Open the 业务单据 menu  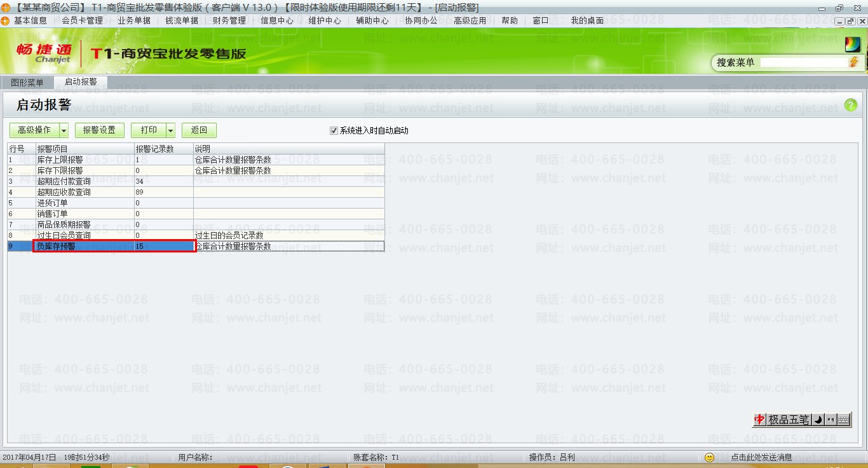[134, 20]
